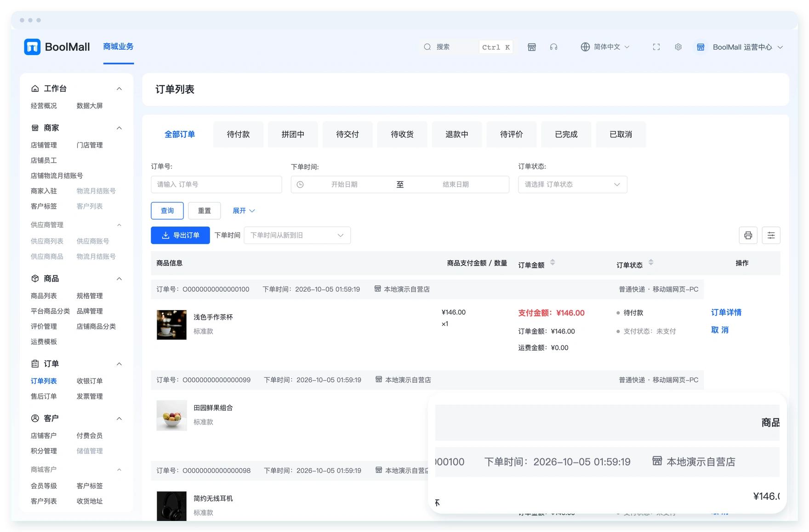Click the headset support icon
Image resolution: width=809 pixels, height=532 pixels.
[x=553, y=47]
